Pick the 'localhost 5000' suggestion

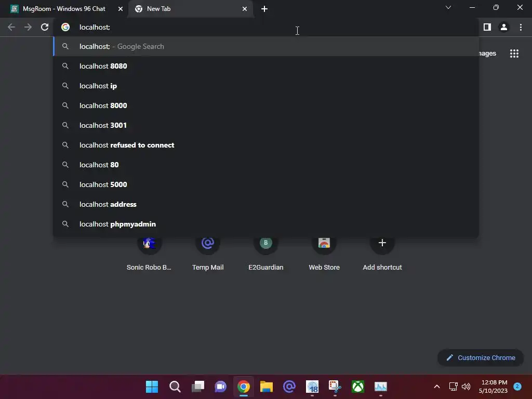point(266,184)
